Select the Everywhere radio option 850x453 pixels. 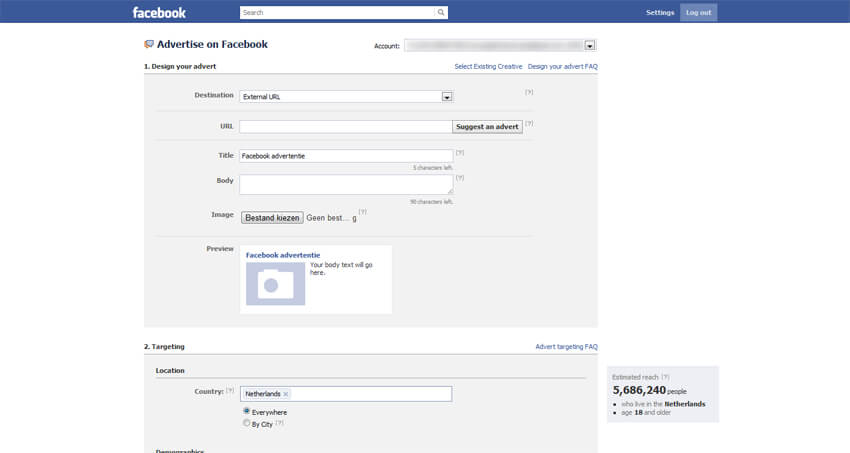click(x=247, y=411)
